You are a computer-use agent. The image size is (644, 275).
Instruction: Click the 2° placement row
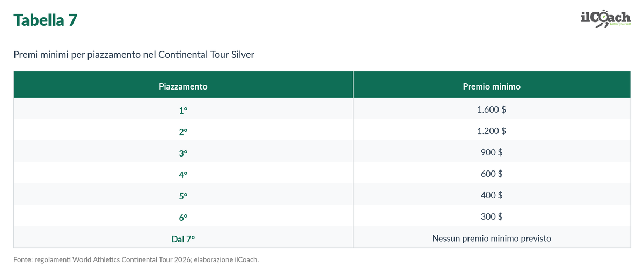click(x=322, y=131)
